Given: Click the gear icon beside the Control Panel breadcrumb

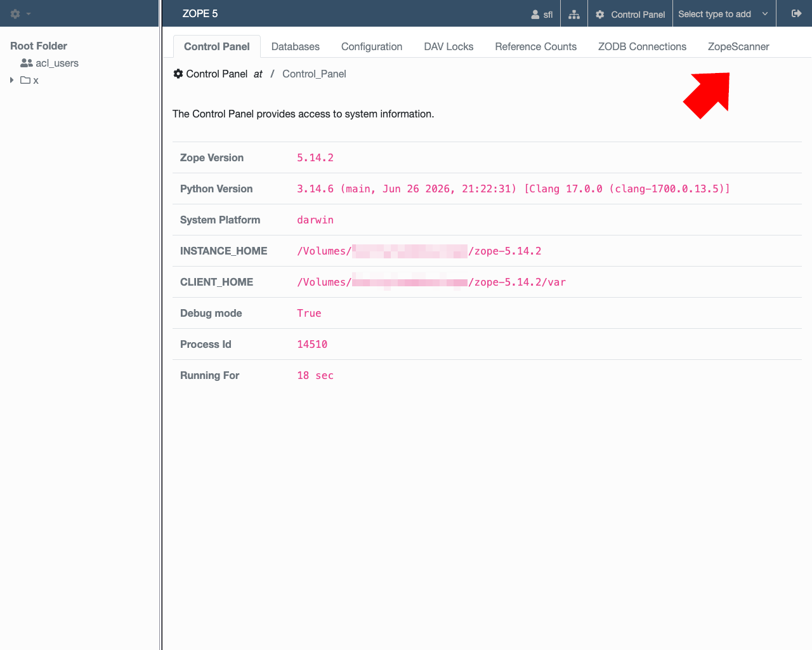Looking at the screenshot, I should [x=178, y=74].
